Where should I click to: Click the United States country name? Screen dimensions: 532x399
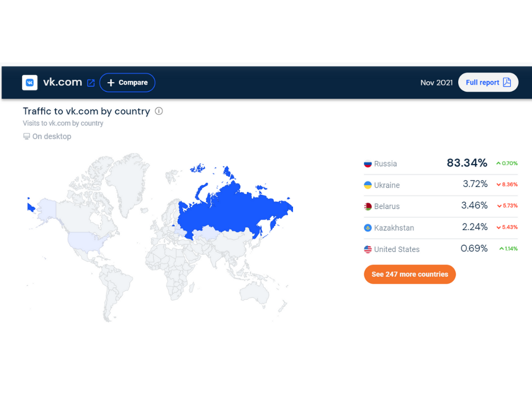tap(396, 249)
